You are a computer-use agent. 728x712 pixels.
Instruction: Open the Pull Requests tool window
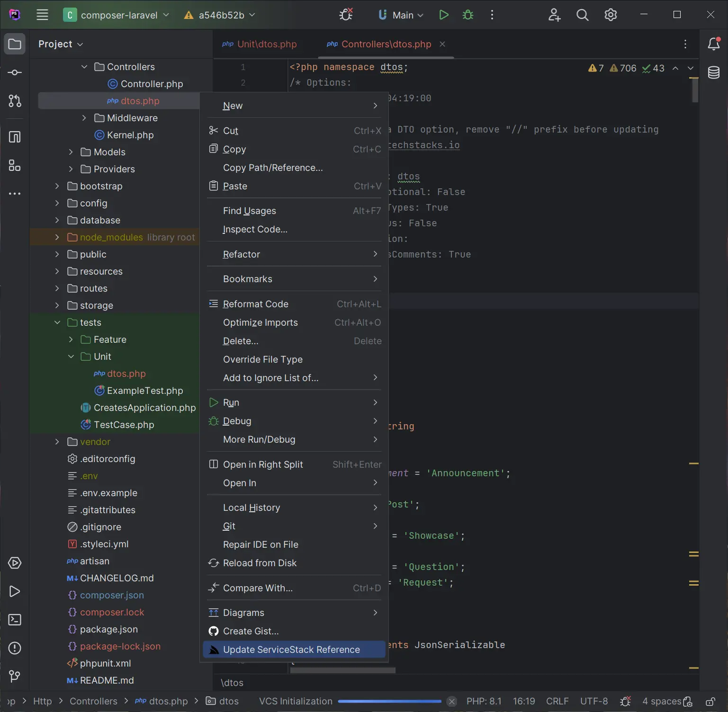coord(15,101)
